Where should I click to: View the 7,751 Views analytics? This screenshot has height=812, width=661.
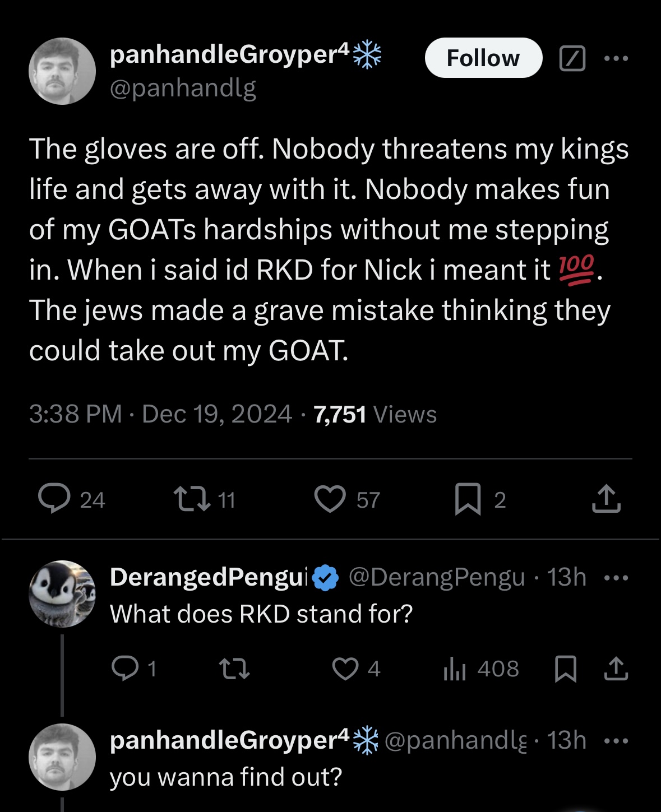point(375,414)
